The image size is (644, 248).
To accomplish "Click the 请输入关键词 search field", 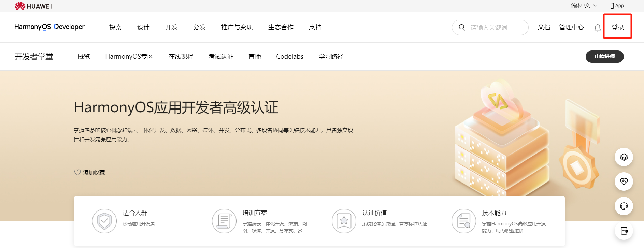I will click(490, 27).
